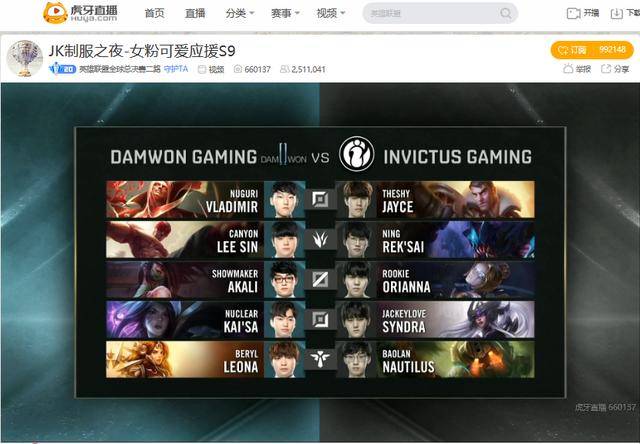Screen dimensions: 640x444
Task: Open the 直播 navigation item
Action: 195,13
